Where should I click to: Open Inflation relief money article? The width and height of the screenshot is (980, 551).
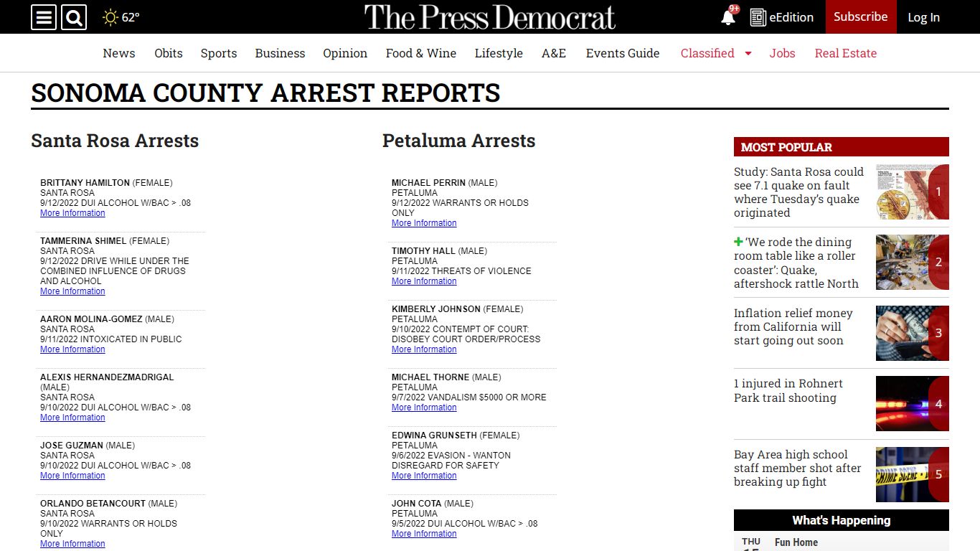(793, 326)
